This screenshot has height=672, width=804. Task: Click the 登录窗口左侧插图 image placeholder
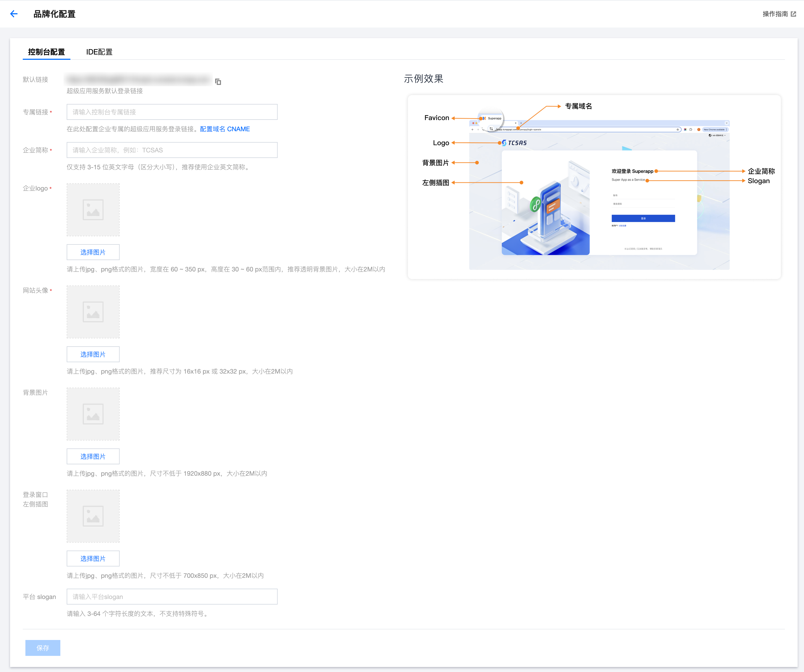pyautogui.click(x=93, y=516)
